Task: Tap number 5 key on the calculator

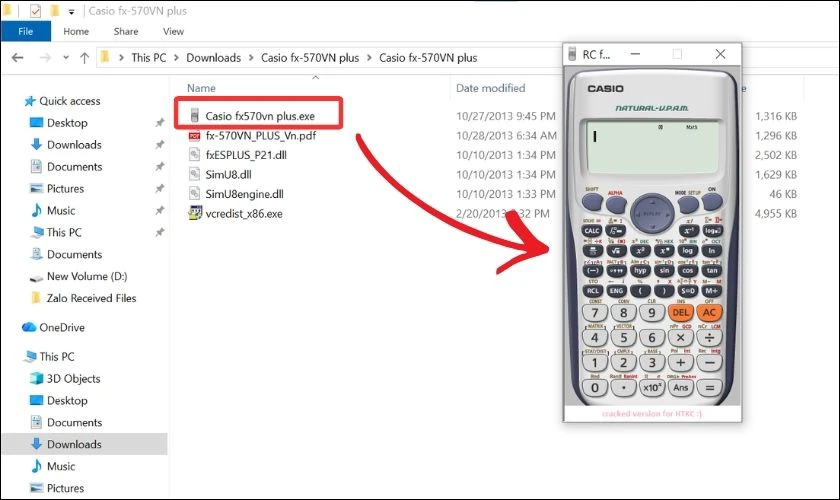Action: click(624, 338)
